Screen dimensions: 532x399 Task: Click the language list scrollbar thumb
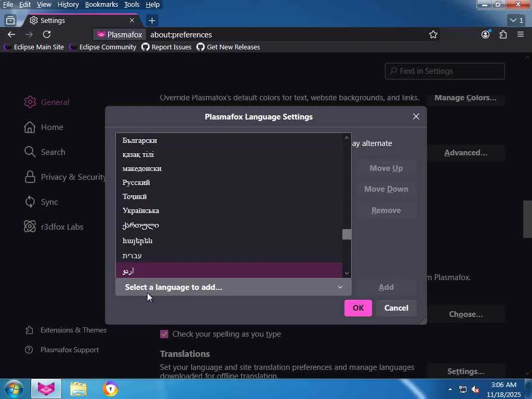pyautogui.click(x=347, y=234)
